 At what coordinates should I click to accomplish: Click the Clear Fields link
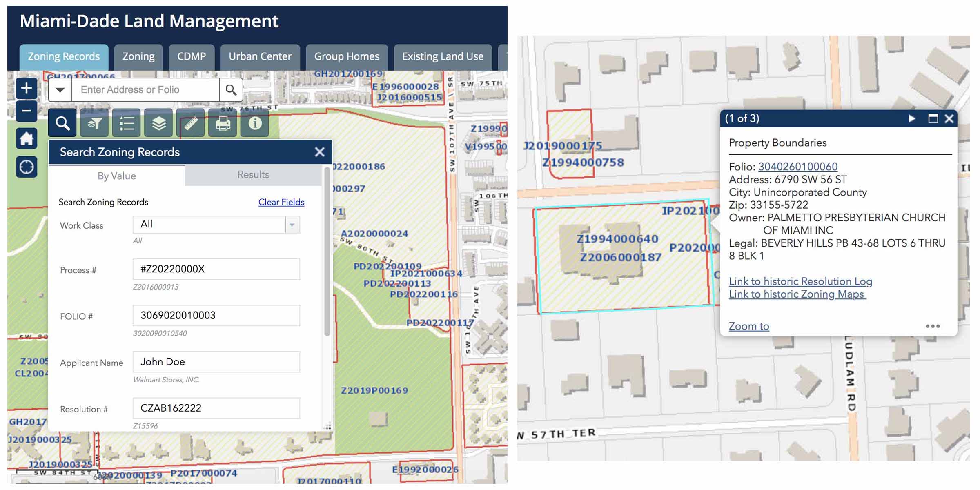[x=281, y=202]
